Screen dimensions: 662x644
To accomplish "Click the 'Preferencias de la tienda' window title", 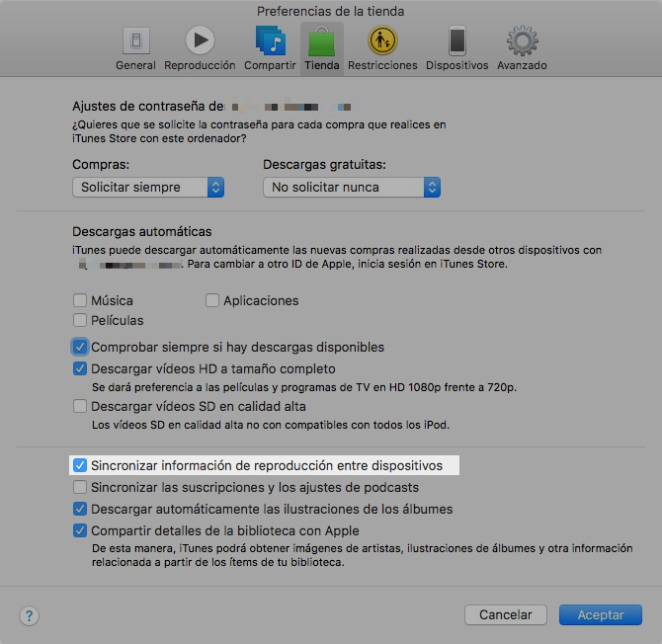I will pyautogui.click(x=331, y=12).
